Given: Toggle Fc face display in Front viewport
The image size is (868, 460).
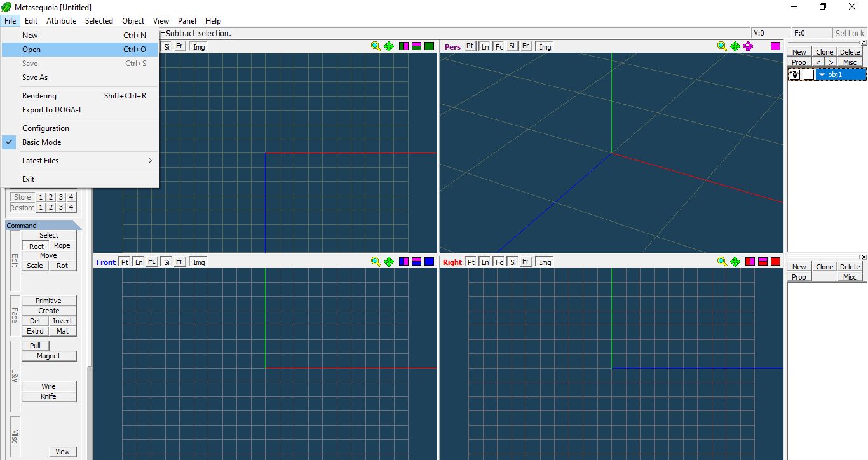Looking at the screenshot, I should pos(152,262).
